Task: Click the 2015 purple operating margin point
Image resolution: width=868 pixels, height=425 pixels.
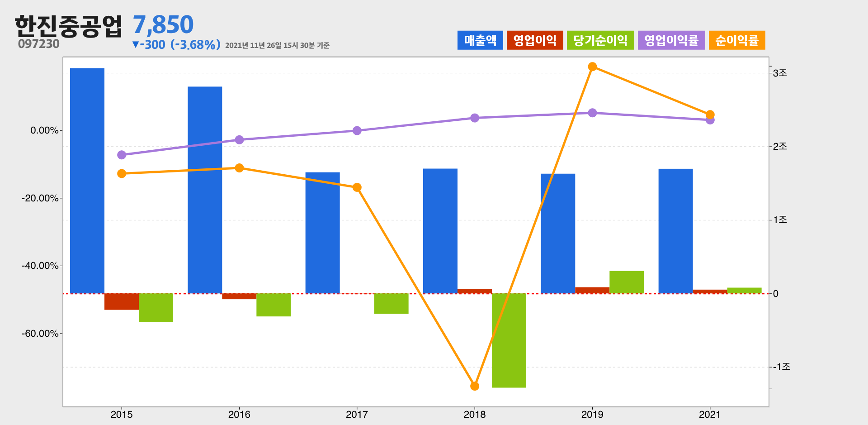Action: coord(122,155)
